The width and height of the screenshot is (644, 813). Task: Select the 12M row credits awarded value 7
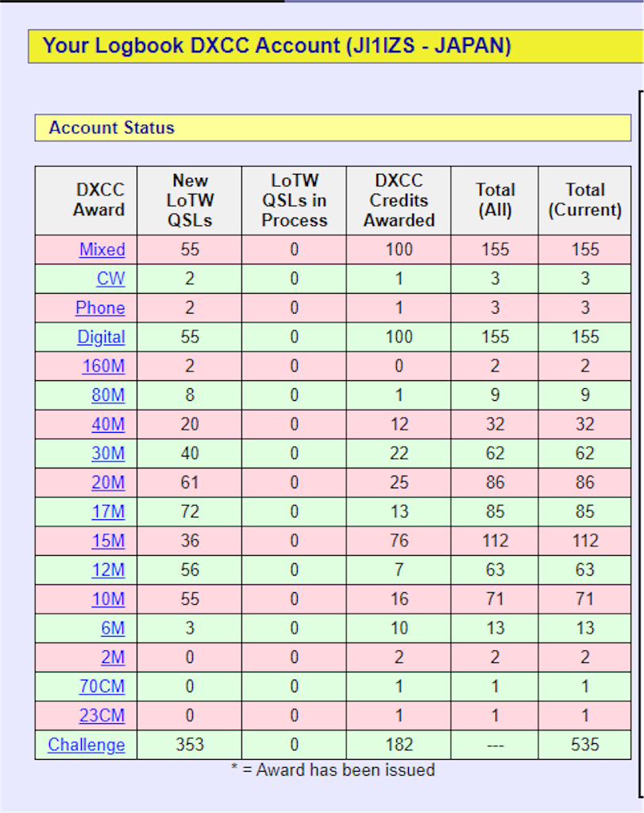[x=399, y=570]
